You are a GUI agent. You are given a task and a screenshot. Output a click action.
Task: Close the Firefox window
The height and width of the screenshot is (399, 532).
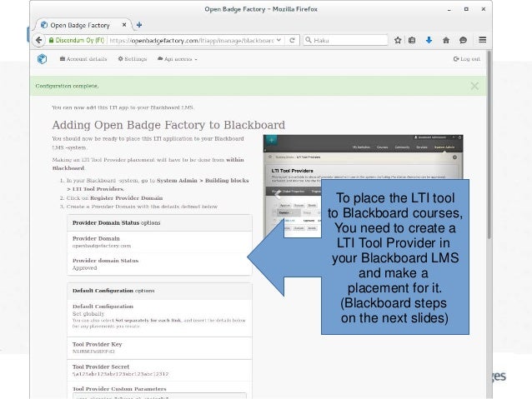(x=483, y=9)
